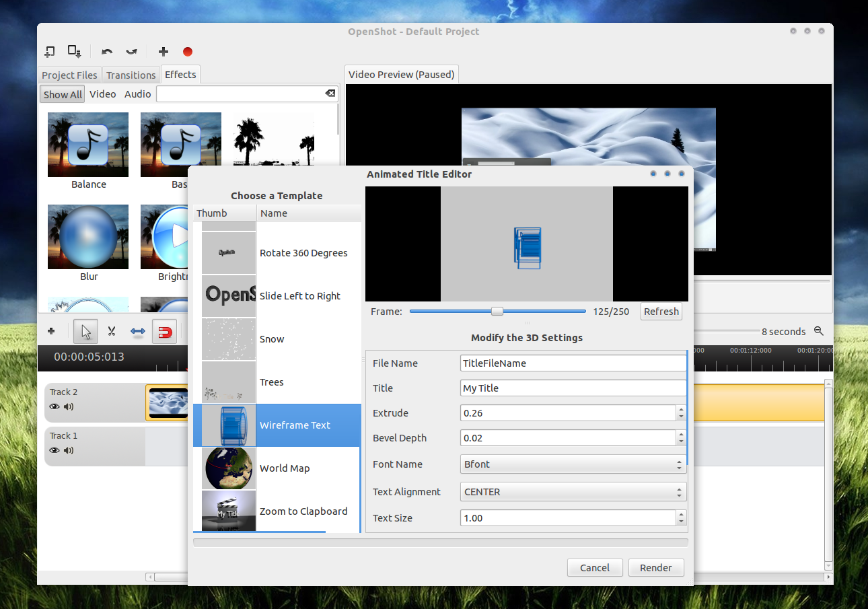Select the clip thumbnail on Track 2
The height and width of the screenshot is (609, 868).
pos(168,403)
